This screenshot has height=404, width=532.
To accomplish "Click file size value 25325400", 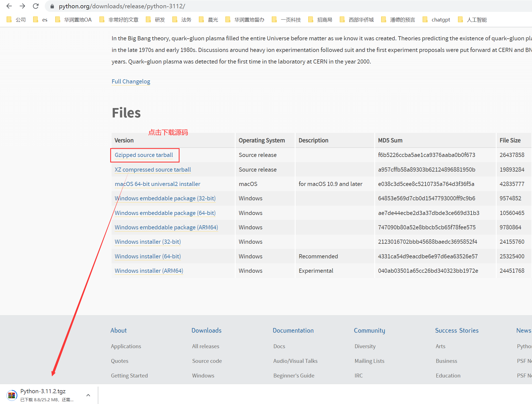I will tap(512, 256).
